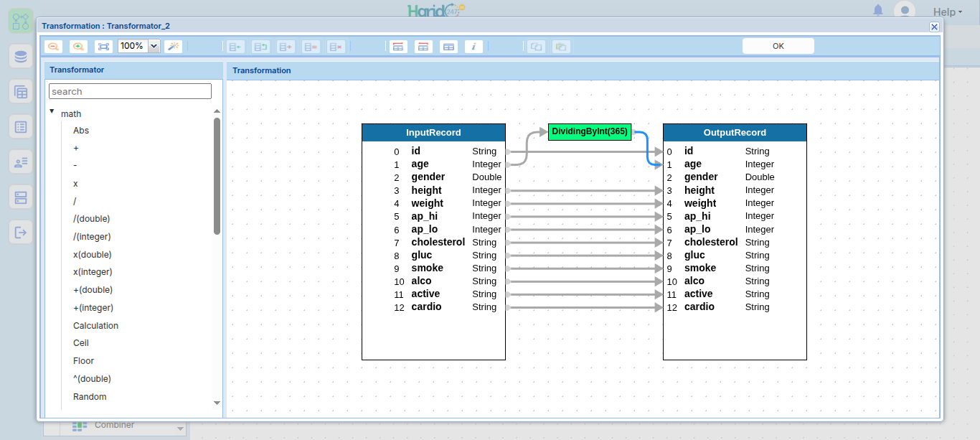Click the zoom in magnifier icon
The width and height of the screenshot is (980, 440).
[78, 47]
